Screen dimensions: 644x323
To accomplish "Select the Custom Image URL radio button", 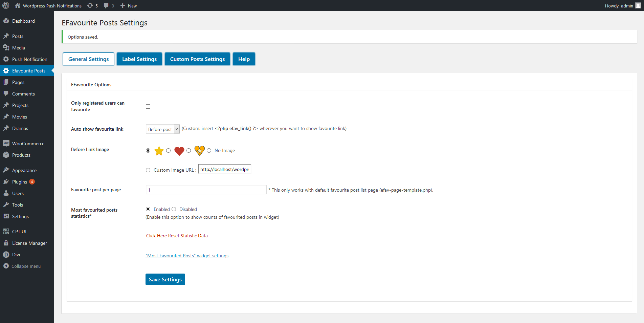I will click(148, 170).
